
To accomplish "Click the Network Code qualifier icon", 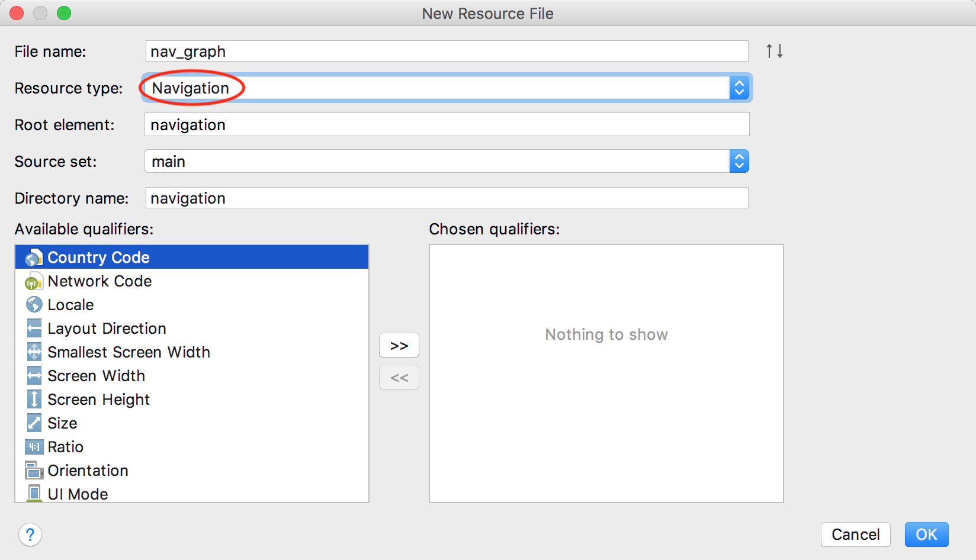I will pos(34,282).
